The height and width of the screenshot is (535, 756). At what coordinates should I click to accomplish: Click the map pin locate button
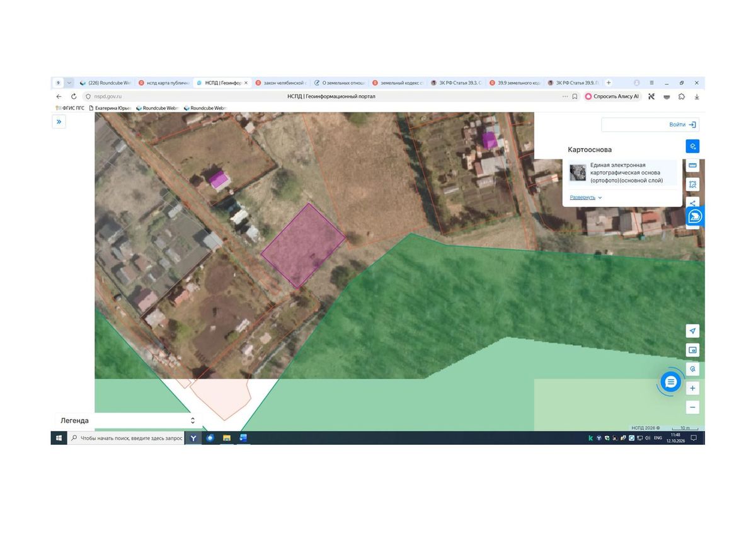click(x=692, y=369)
